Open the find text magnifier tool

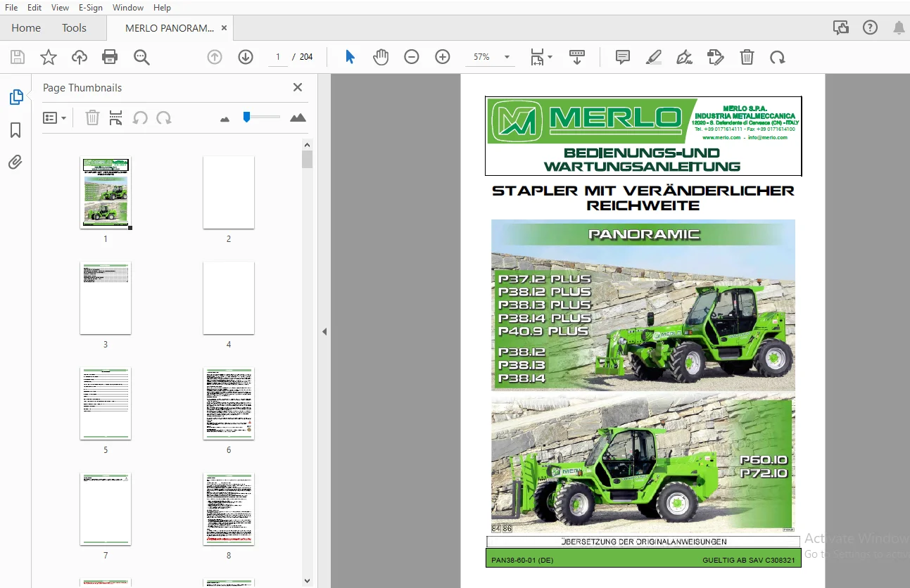click(x=141, y=57)
